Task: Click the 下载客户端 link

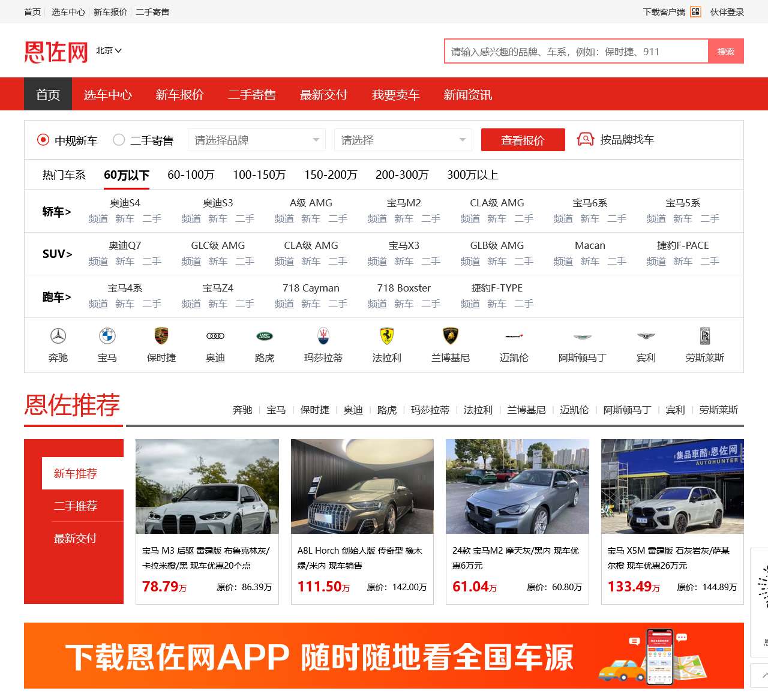Action: (x=664, y=12)
